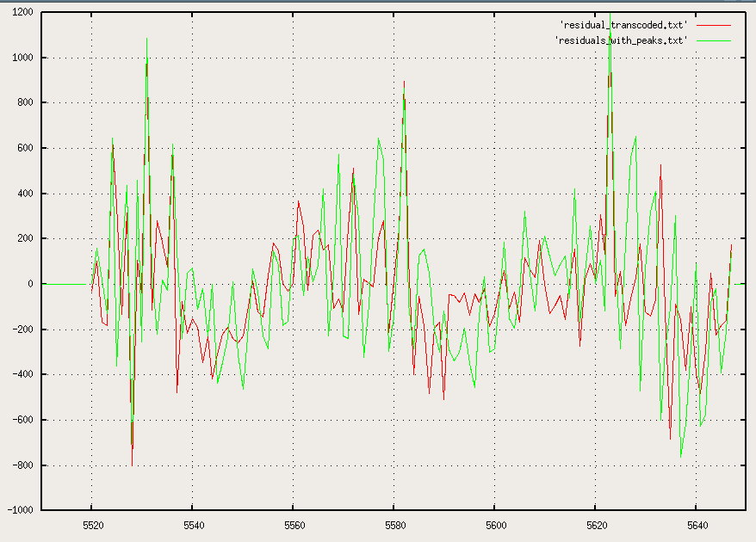Click the 5600 x-axis tick label
The image size is (756, 542).
click(495, 524)
